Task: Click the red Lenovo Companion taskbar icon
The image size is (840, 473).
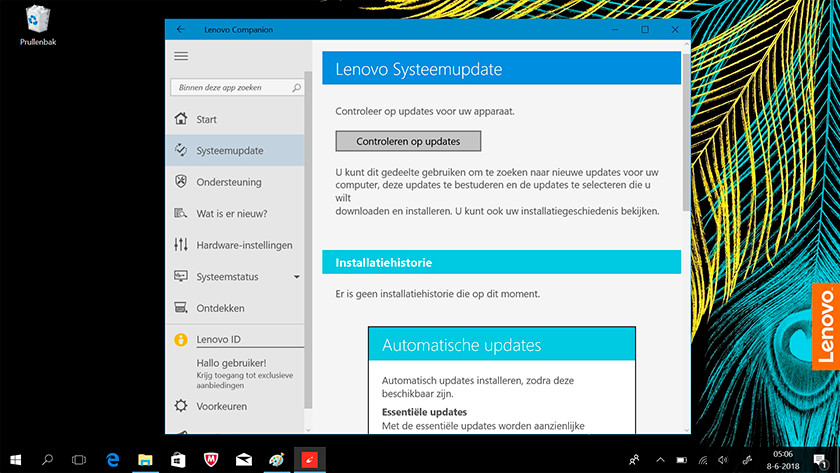Action: coord(310,460)
